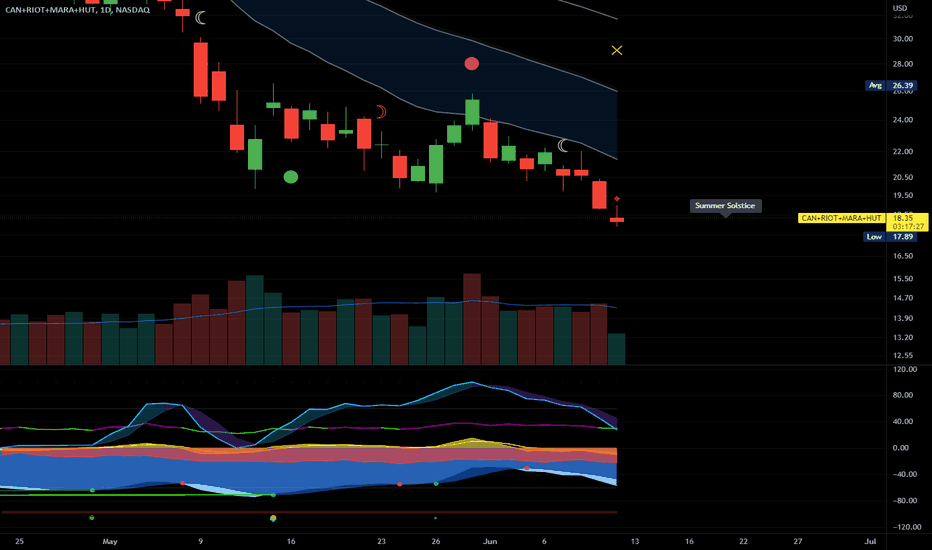Click the Summer Solstice event label
Viewport: 932px width, 550px height.
(725, 206)
